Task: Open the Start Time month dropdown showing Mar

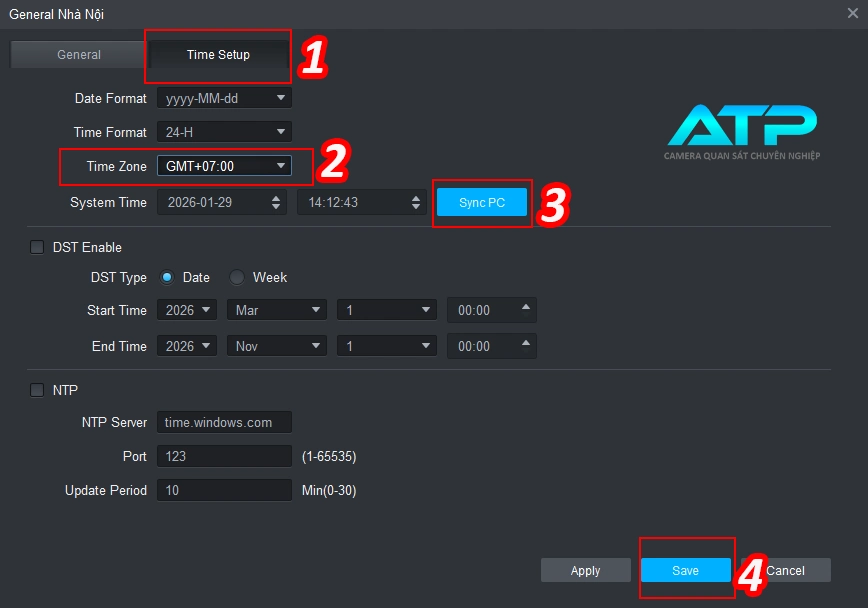Action: coord(277,310)
